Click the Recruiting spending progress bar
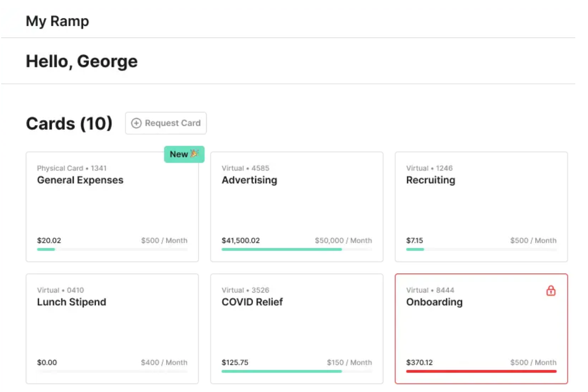 [481, 249]
